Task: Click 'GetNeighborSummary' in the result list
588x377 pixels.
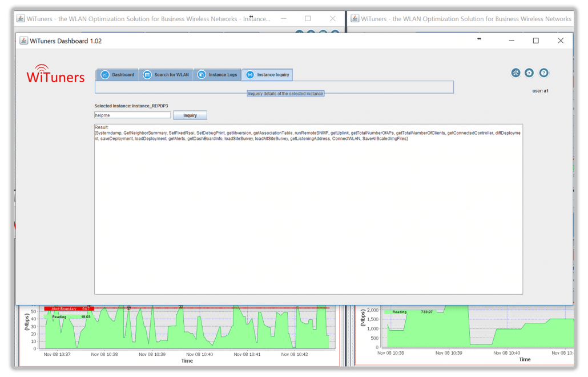Action: point(145,133)
